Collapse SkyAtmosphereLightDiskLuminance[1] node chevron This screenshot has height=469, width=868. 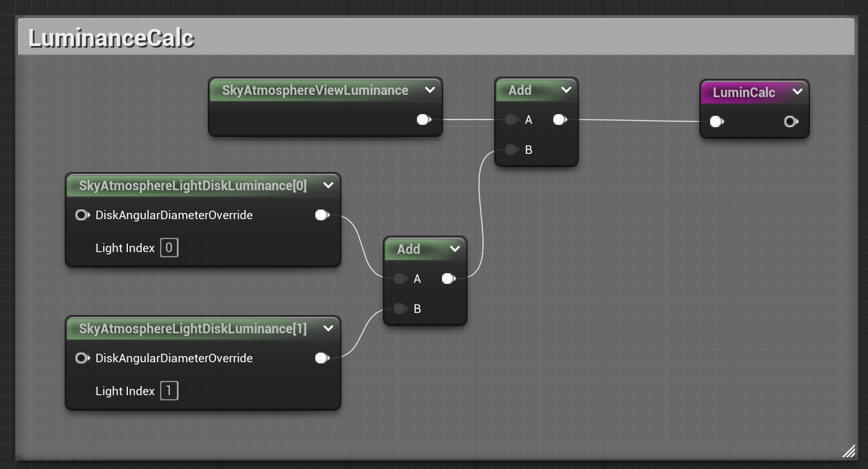[x=328, y=328]
